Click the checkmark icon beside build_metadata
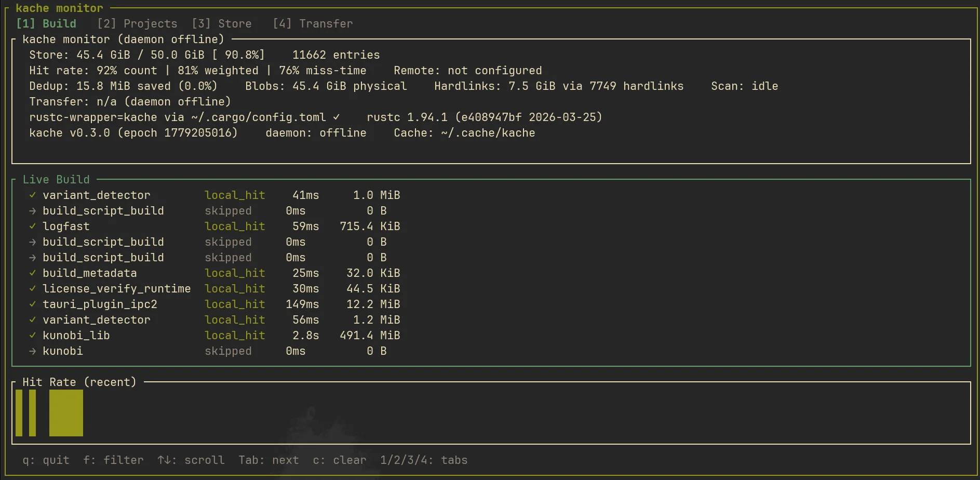 pos(33,273)
